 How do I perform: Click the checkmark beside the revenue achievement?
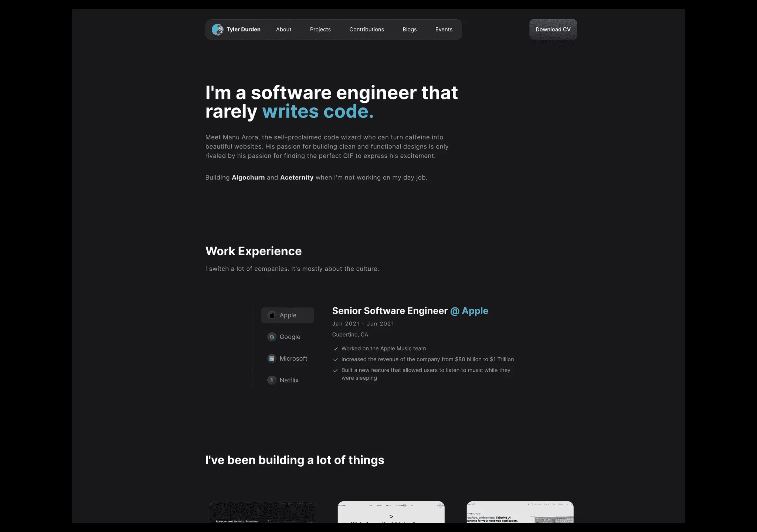(336, 359)
